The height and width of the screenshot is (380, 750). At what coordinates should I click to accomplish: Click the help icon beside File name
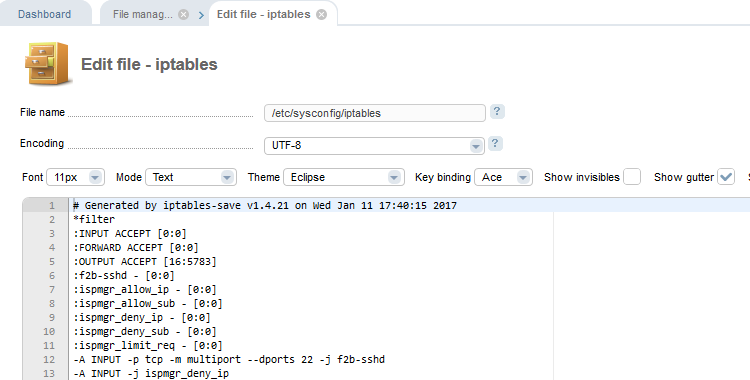[497, 112]
